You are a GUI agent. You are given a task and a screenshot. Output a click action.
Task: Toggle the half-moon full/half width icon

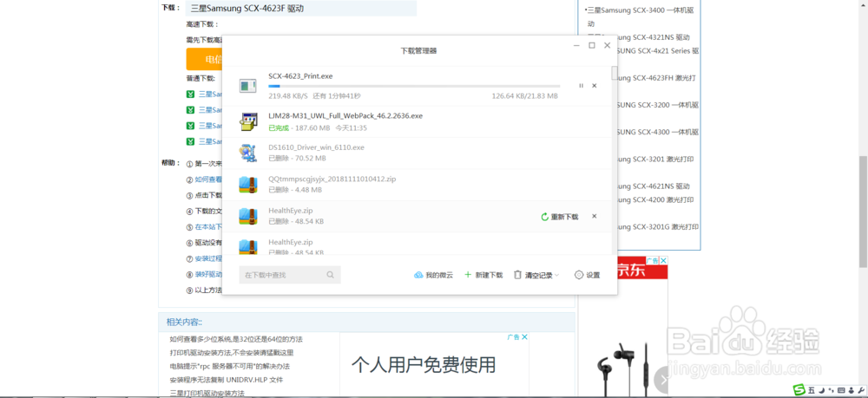tap(821, 389)
